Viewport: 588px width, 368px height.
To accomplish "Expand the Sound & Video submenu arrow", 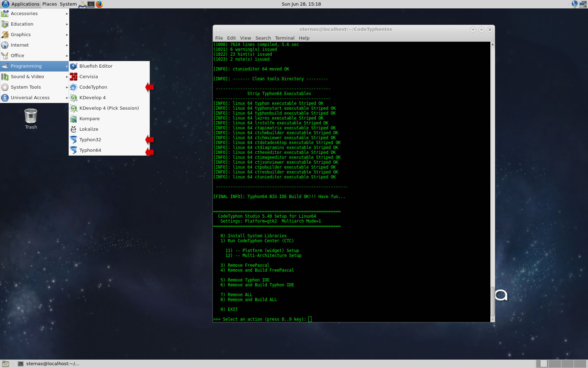I will pyautogui.click(x=67, y=77).
